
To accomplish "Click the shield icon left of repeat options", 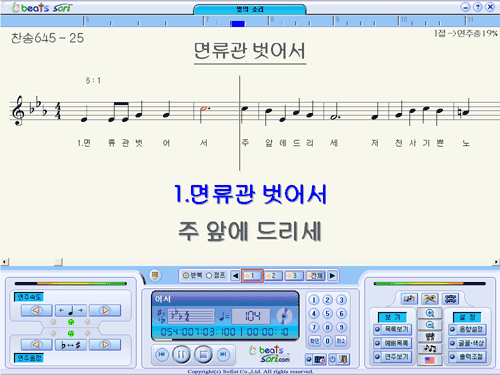I will [x=155, y=275].
